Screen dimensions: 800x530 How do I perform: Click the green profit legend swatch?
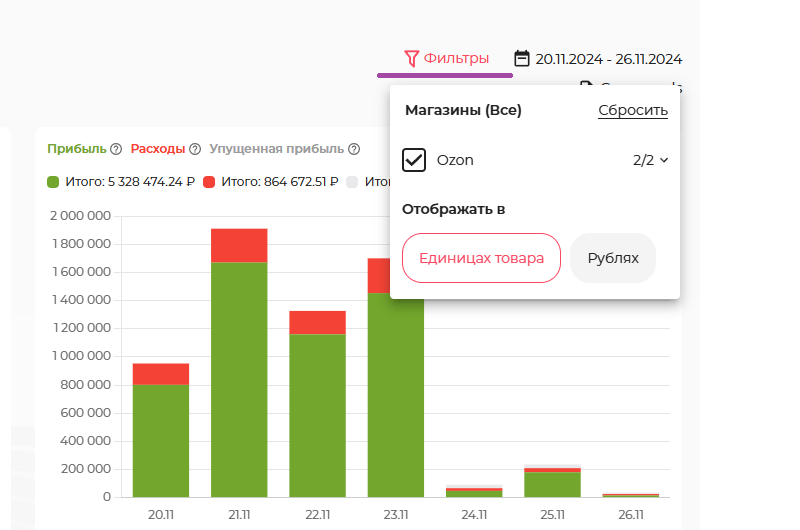(54, 182)
